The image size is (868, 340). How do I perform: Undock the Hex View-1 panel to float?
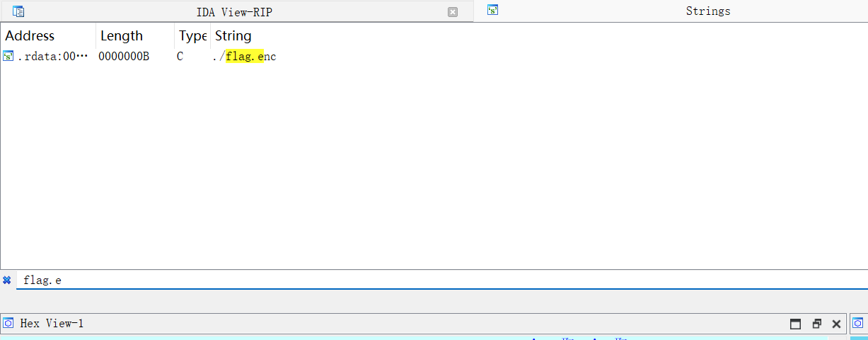816,324
